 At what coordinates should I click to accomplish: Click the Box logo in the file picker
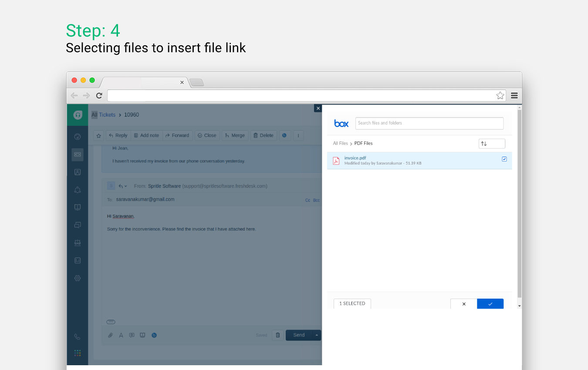(x=341, y=124)
